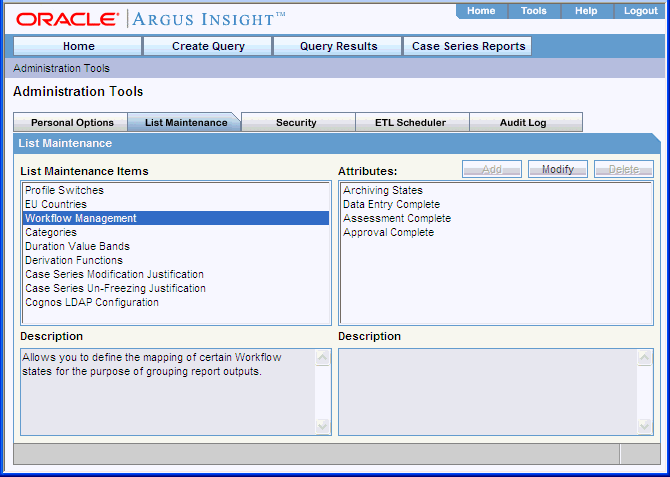The height and width of the screenshot is (477, 670).
Task: Open the Query Results menu
Action: point(338,46)
